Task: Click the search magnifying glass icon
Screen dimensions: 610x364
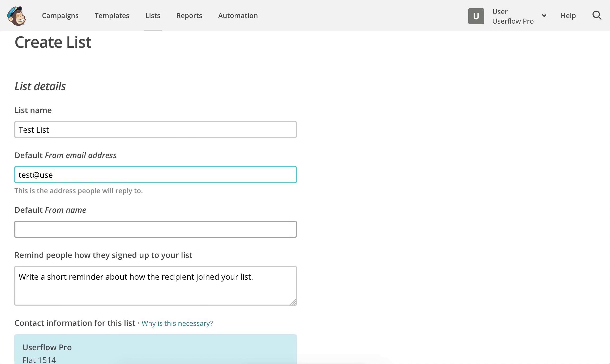Action: click(598, 15)
